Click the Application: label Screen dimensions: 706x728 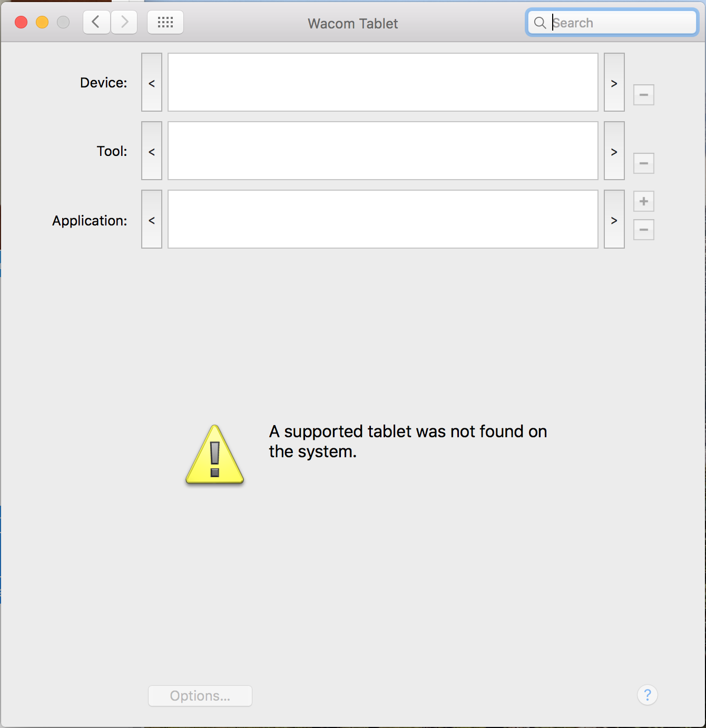pyautogui.click(x=90, y=221)
